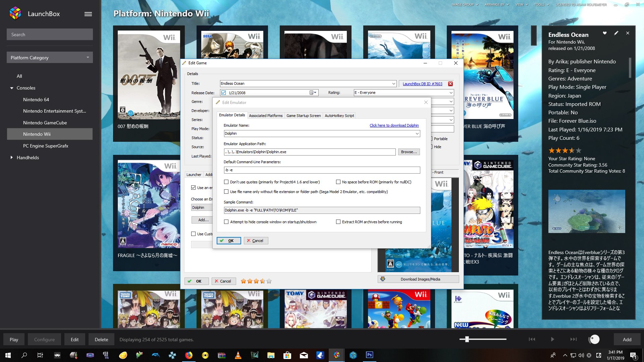Check Use file name only without extension
The height and width of the screenshot is (362, 644).
tap(226, 192)
